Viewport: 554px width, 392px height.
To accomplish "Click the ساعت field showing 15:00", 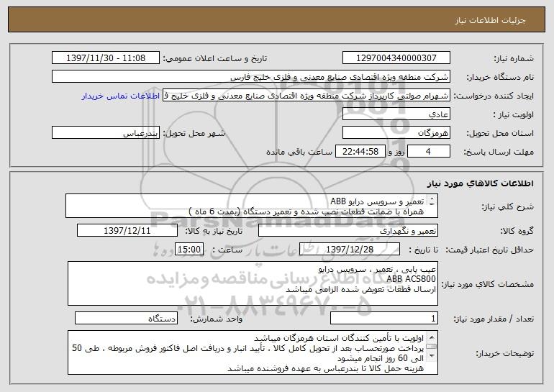I will pyautogui.click(x=189, y=250).
